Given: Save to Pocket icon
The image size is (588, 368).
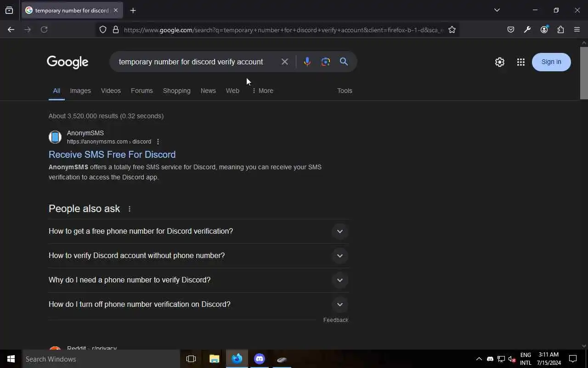Looking at the screenshot, I should [511, 29].
